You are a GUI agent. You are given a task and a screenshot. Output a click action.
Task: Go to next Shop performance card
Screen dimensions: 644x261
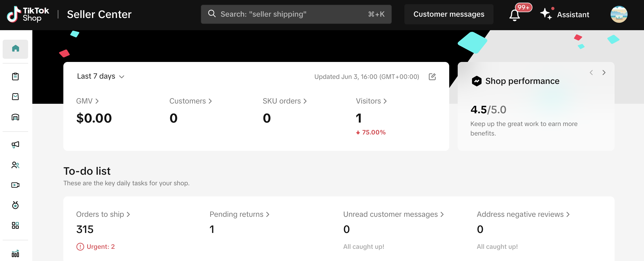[x=604, y=73]
